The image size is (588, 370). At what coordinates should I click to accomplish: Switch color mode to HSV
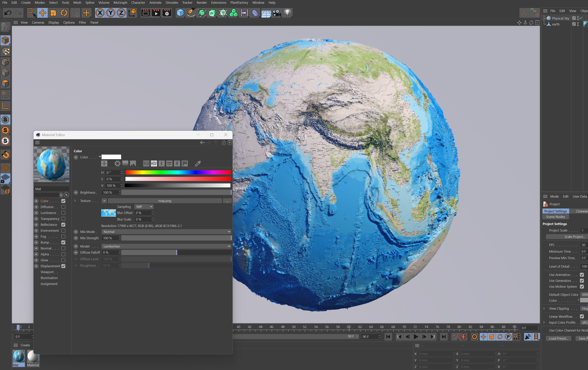coord(154,163)
